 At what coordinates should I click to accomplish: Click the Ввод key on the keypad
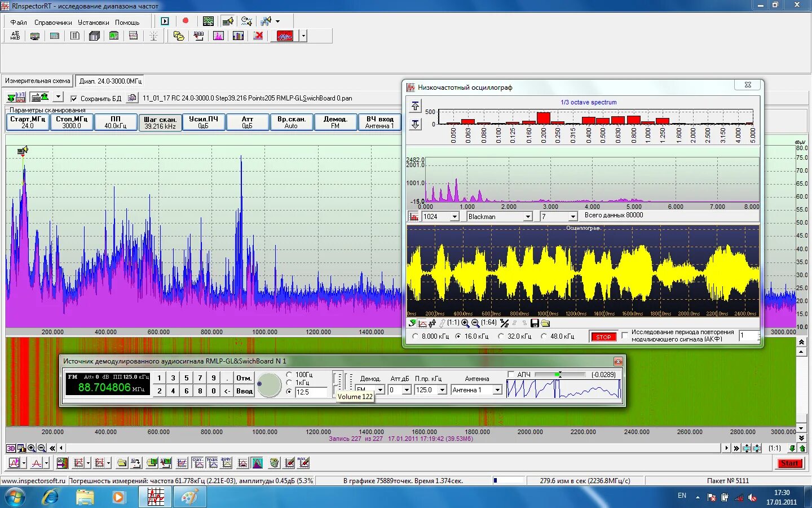[x=244, y=391]
